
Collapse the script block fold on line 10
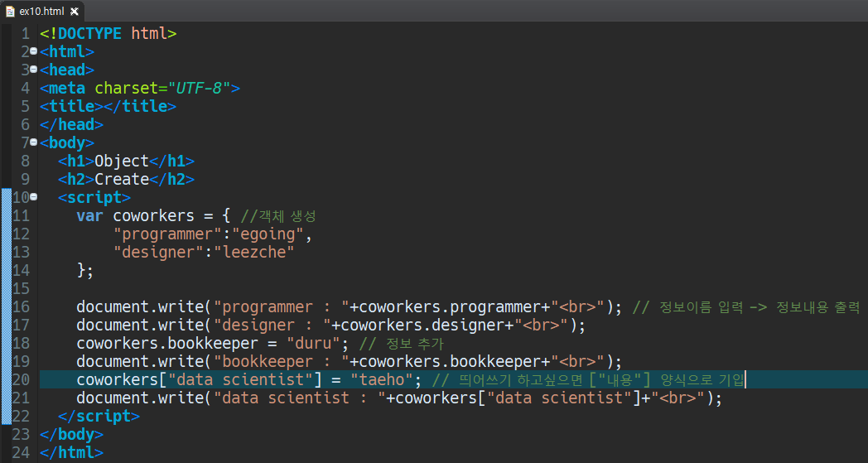[34, 197]
